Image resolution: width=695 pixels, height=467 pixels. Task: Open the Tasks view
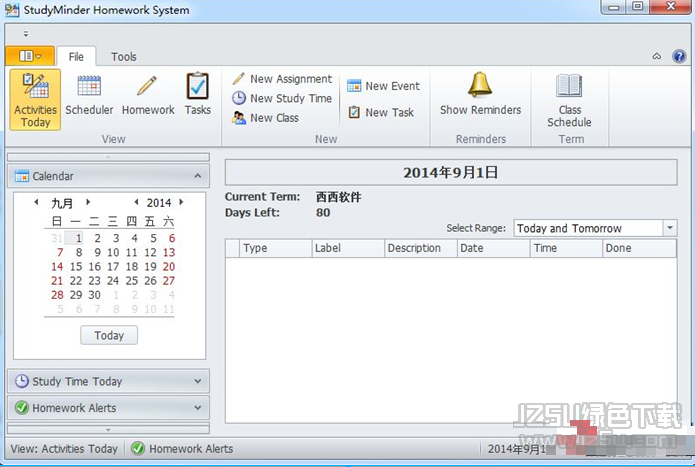(x=198, y=95)
